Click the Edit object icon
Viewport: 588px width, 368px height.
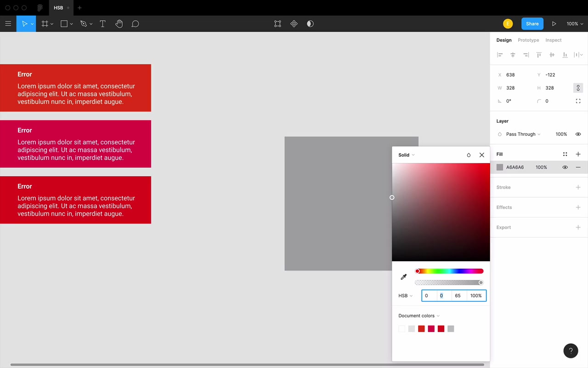277,24
